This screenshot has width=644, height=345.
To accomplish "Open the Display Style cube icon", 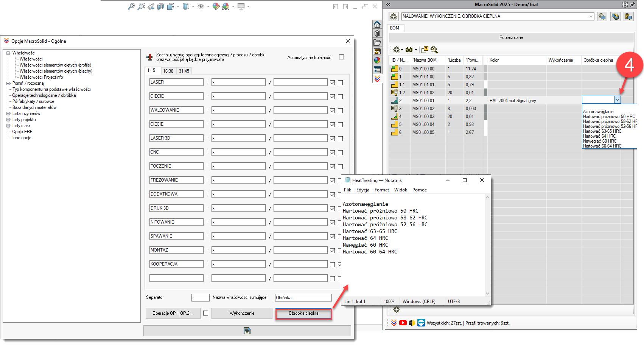I will pyautogui.click(x=186, y=6).
